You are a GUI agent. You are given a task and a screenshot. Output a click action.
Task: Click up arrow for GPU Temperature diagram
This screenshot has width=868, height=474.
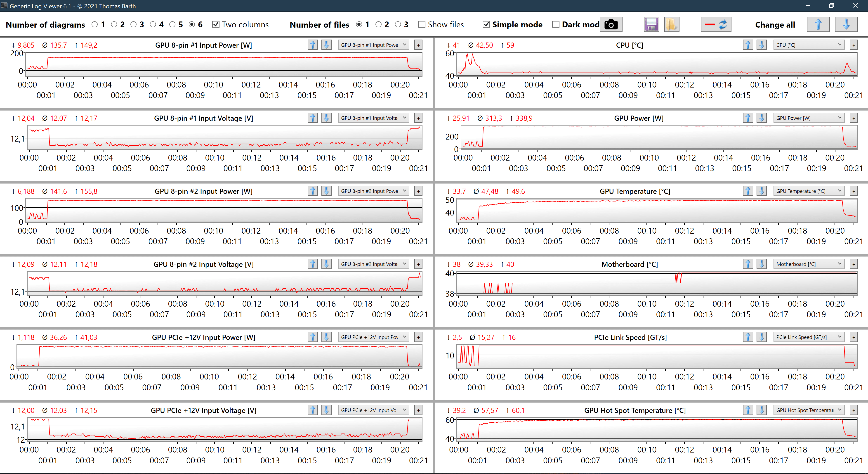pyautogui.click(x=748, y=191)
